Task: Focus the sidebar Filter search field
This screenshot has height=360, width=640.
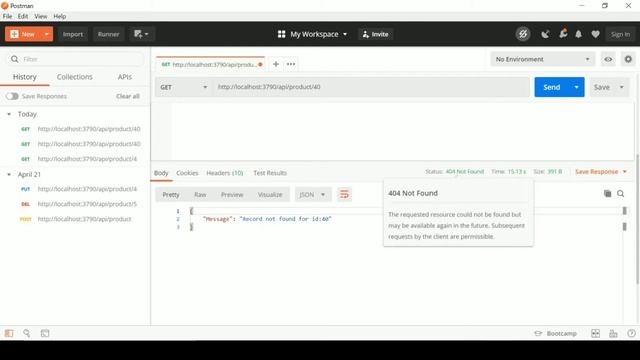Action: [76, 59]
